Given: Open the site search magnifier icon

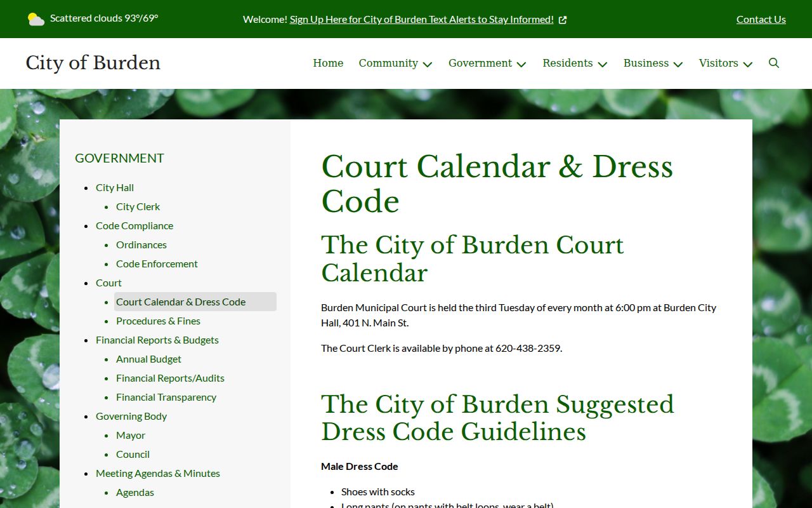Looking at the screenshot, I should (774, 63).
